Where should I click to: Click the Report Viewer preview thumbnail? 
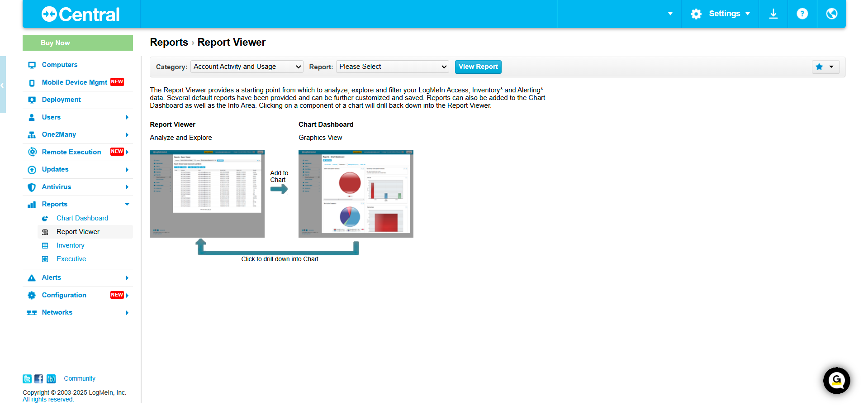tap(207, 194)
